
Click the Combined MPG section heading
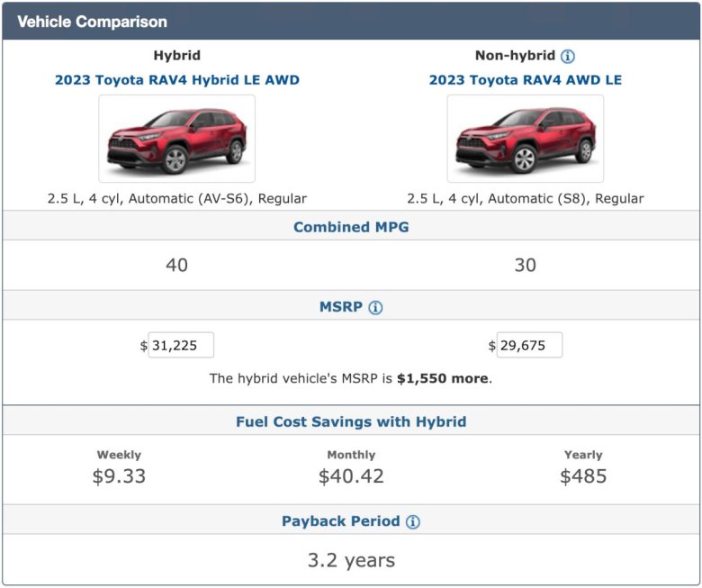(351, 227)
